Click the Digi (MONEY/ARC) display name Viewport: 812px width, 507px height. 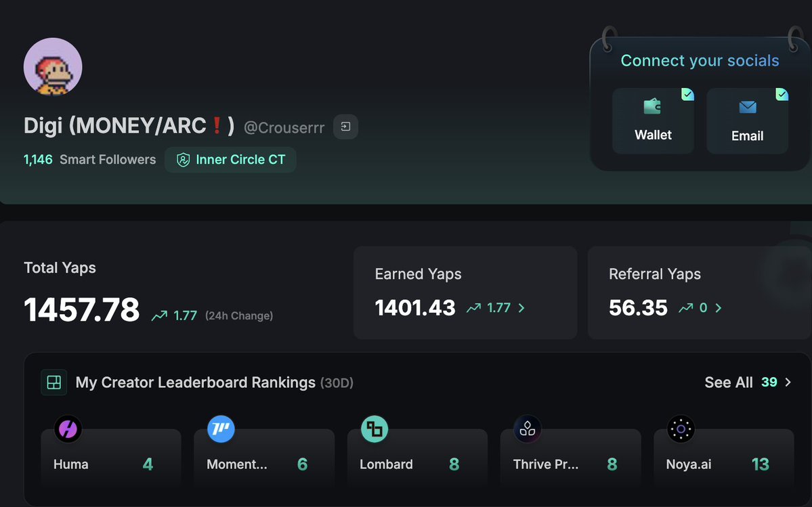pyautogui.click(x=129, y=126)
